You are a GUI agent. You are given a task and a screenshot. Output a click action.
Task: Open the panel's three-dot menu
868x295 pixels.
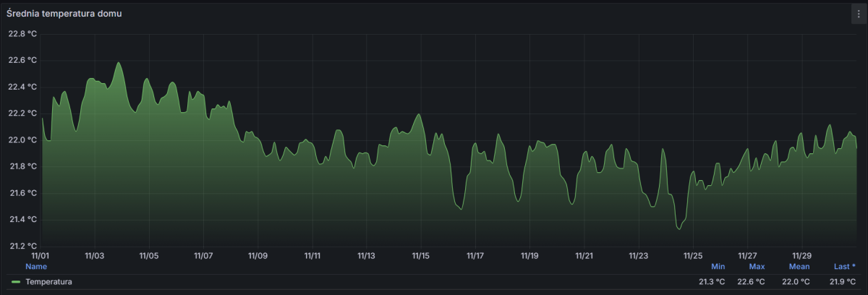click(858, 14)
